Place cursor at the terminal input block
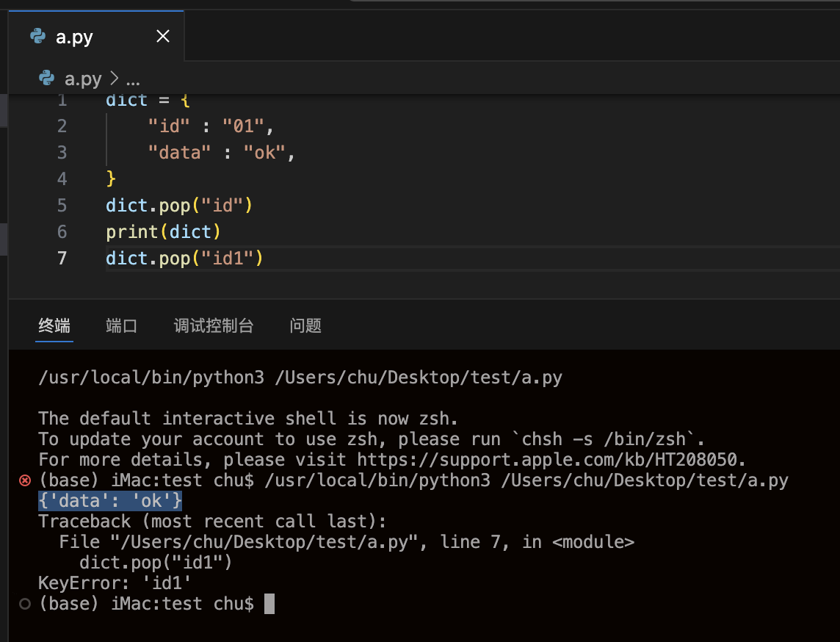Screen dimensions: 840x642 268,603
